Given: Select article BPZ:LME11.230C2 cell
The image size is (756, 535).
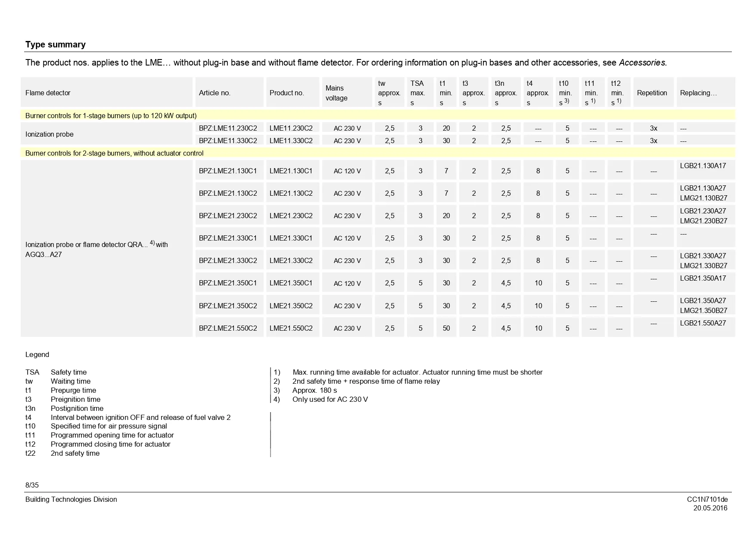Looking at the screenshot, I should (x=228, y=128).
